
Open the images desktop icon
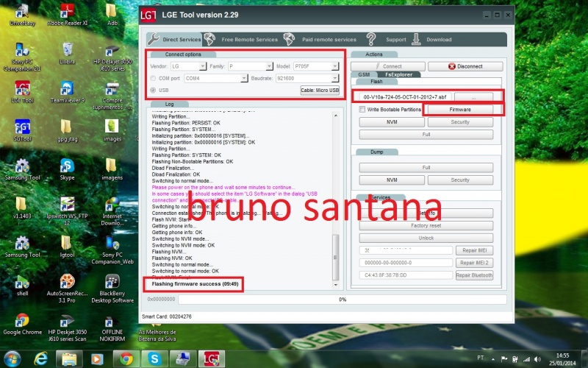click(112, 130)
